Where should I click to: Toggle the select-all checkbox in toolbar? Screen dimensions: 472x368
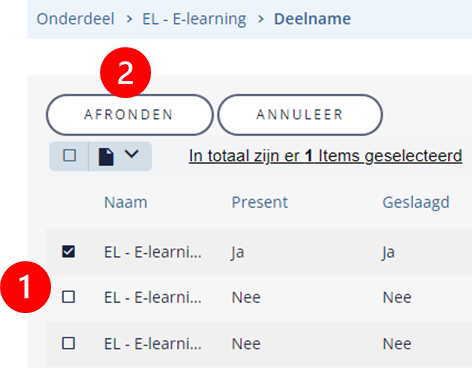tap(69, 156)
